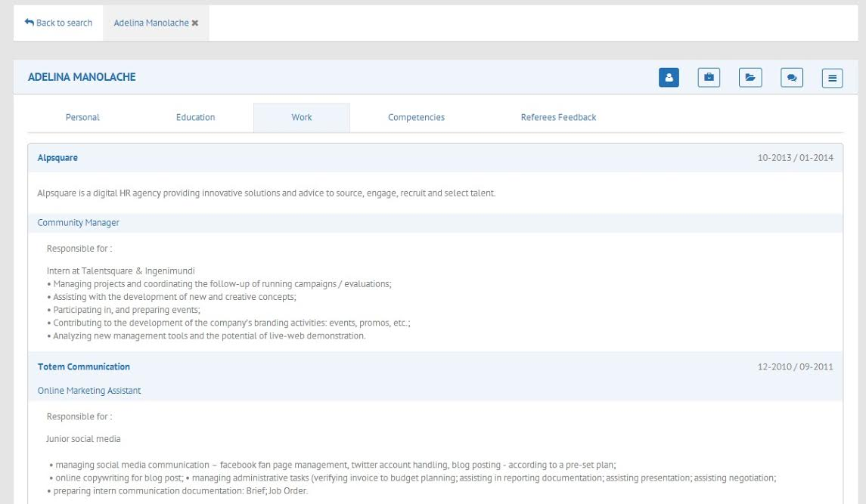The width and height of the screenshot is (866, 504).
Task: Click the 'Junior social media' line
Action: point(83,439)
